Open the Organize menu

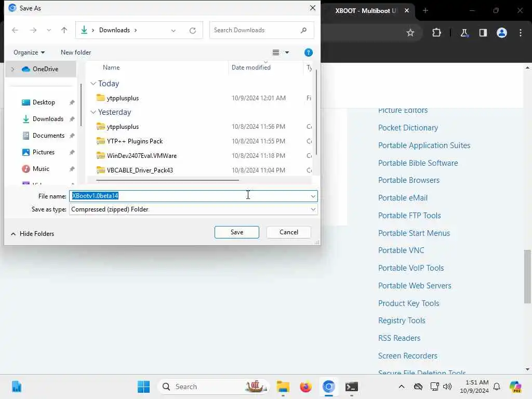coord(29,52)
